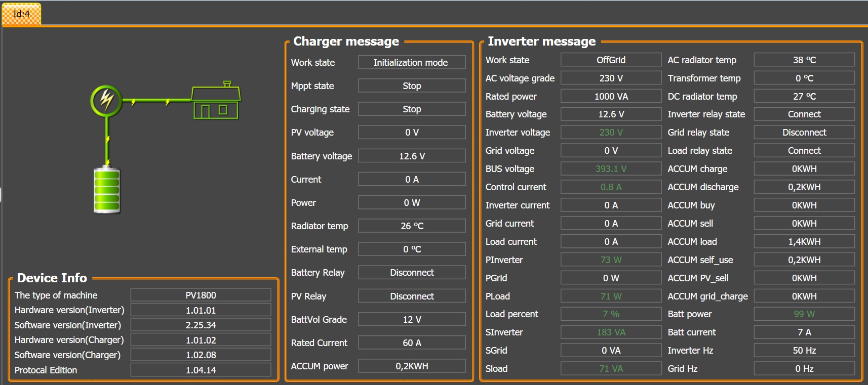Select the Grid relay state Disconnect field

[x=804, y=133]
